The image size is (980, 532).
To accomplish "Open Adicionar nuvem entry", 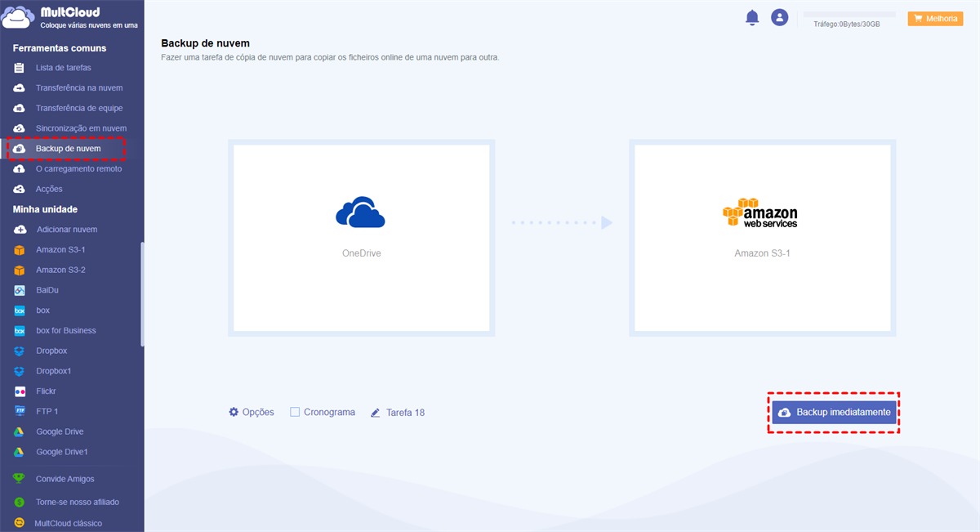I will point(67,230).
